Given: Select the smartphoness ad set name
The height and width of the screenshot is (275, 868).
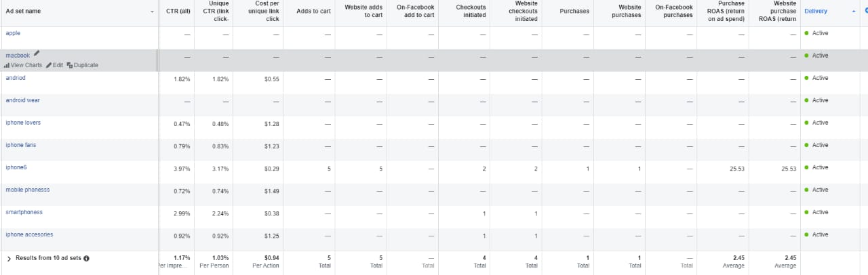Looking at the screenshot, I should tap(24, 212).
